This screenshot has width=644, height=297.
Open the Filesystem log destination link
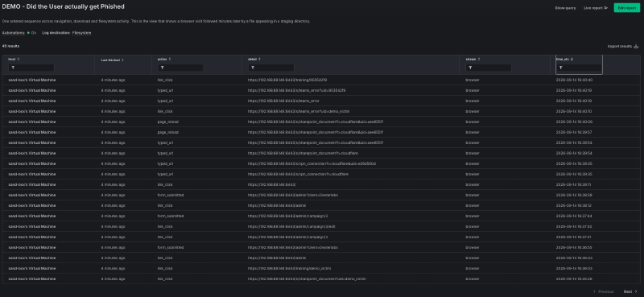click(x=82, y=32)
